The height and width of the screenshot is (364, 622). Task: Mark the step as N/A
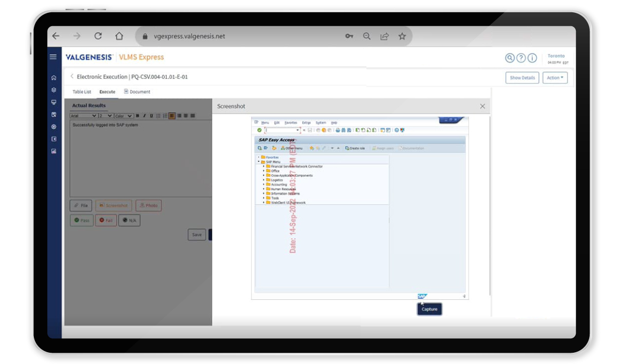coord(129,220)
